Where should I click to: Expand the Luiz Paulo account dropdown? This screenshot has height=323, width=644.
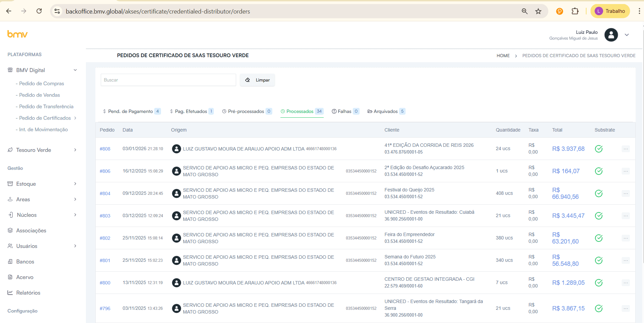click(x=627, y=35)
